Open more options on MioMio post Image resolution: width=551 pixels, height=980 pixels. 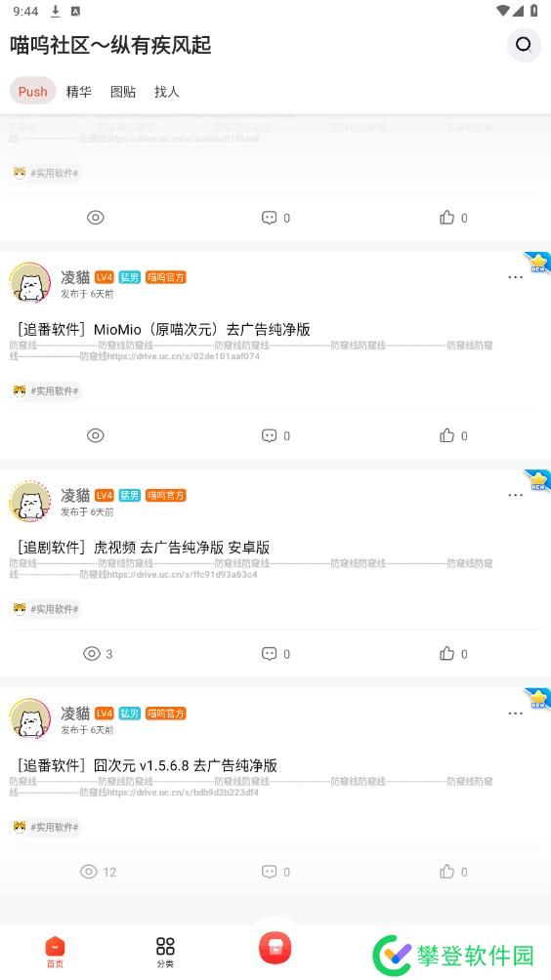pyautogui.click(x=516, y=277)
